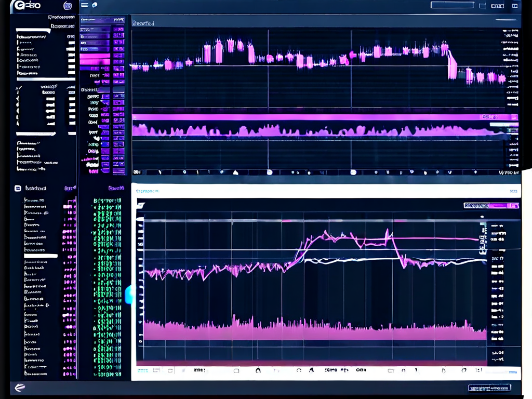The width and height of the screenshot is (532, 399).
Task: Toggle the checkbox beside the lower-left list header
Action: (x=17, y=189)
